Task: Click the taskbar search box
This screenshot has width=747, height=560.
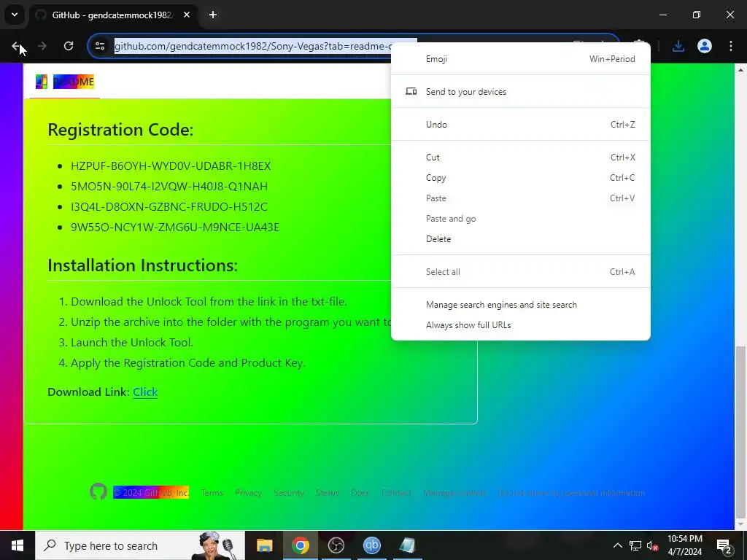Action: click(140, 545)
